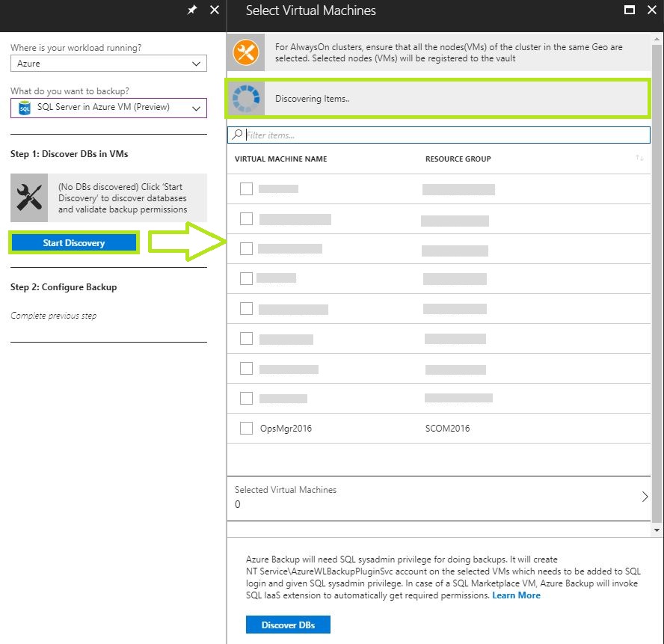Click the vertical scrollbar thumb
Screen dimensions: 664x644
[657, 283]
